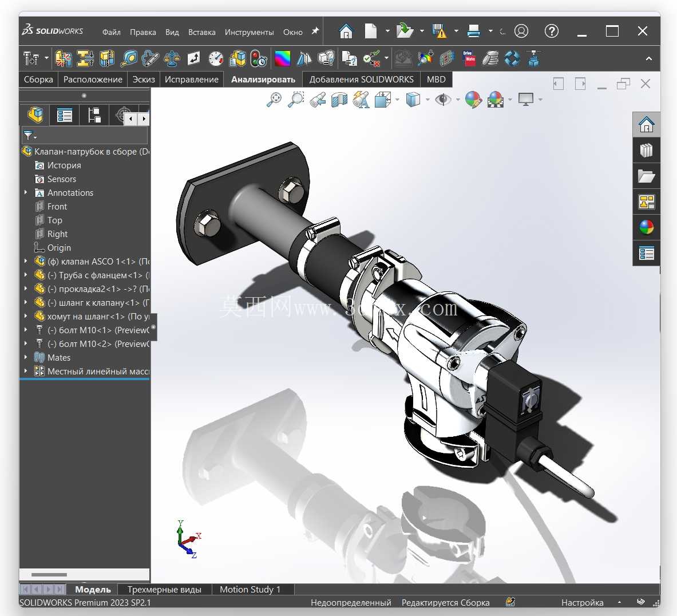Open Sustainability recycle icon
Screen dimensions: 677x616
[512, 58]
